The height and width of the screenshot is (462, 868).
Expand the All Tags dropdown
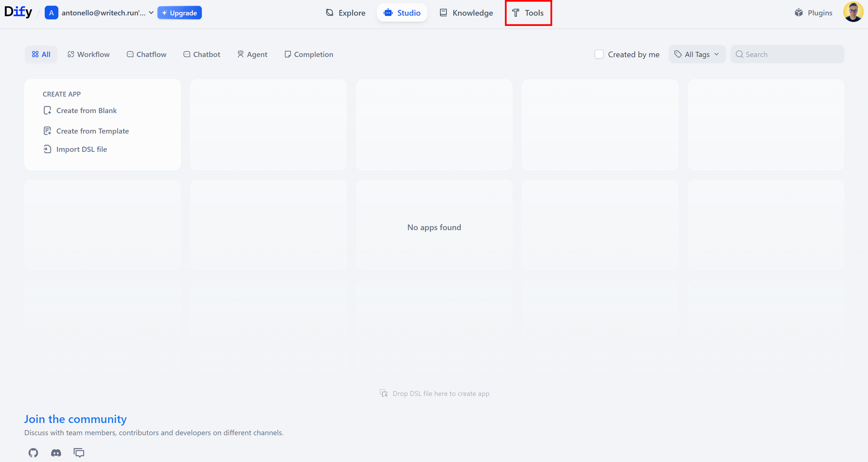(697, 54)
